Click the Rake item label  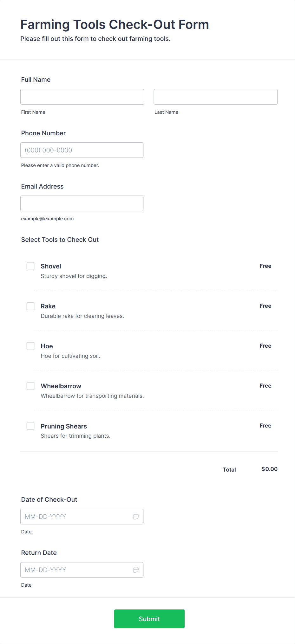[x=48, y=306]
